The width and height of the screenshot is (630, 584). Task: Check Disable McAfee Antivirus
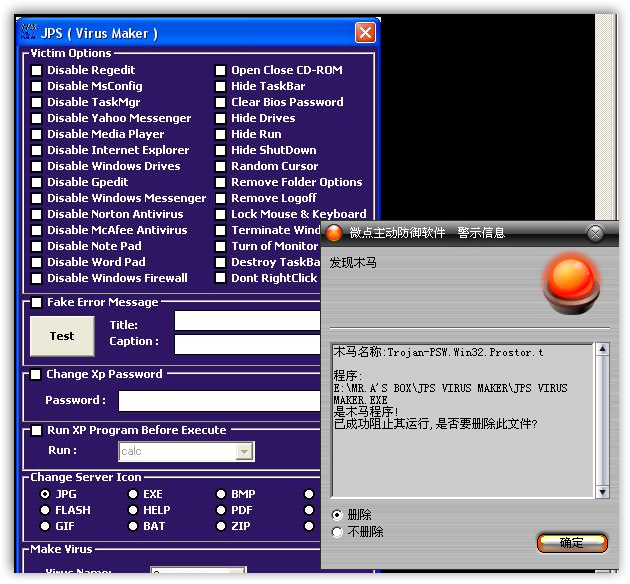pos(37,230)
